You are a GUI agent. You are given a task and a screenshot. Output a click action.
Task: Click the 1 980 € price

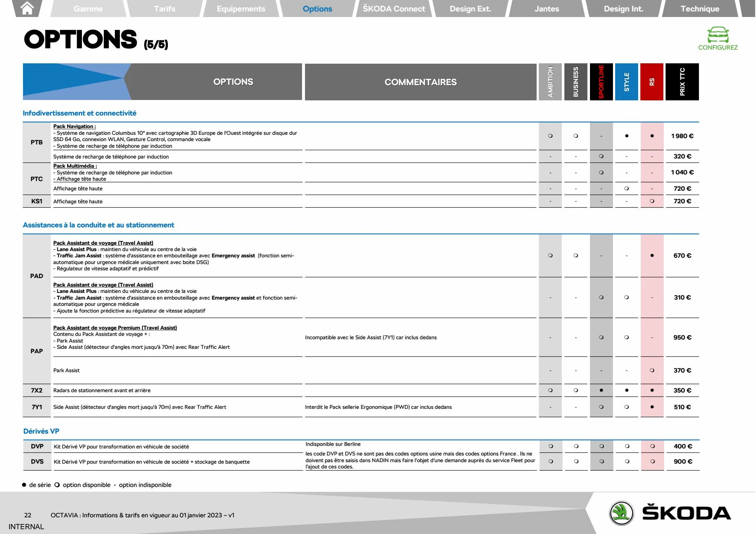pos(682,136)
